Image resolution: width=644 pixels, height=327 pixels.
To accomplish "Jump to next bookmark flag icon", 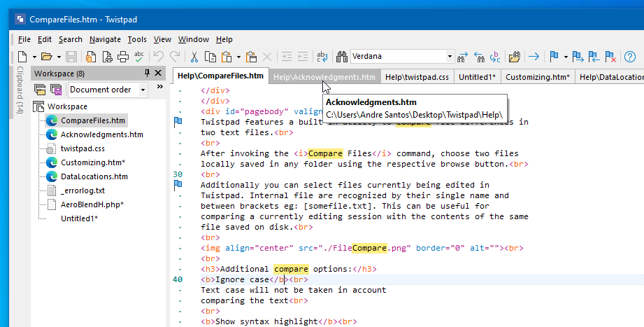I will coord(578,56).
